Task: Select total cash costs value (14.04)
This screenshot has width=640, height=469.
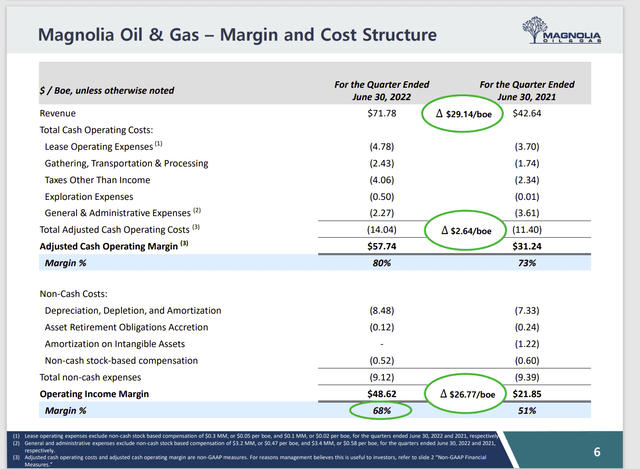Action: [x=382, y=230]
